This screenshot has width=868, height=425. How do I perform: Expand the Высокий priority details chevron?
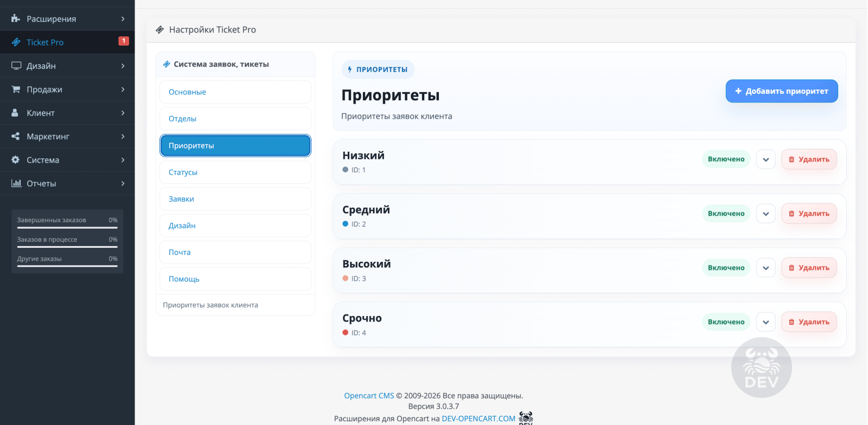click(765, 268)
